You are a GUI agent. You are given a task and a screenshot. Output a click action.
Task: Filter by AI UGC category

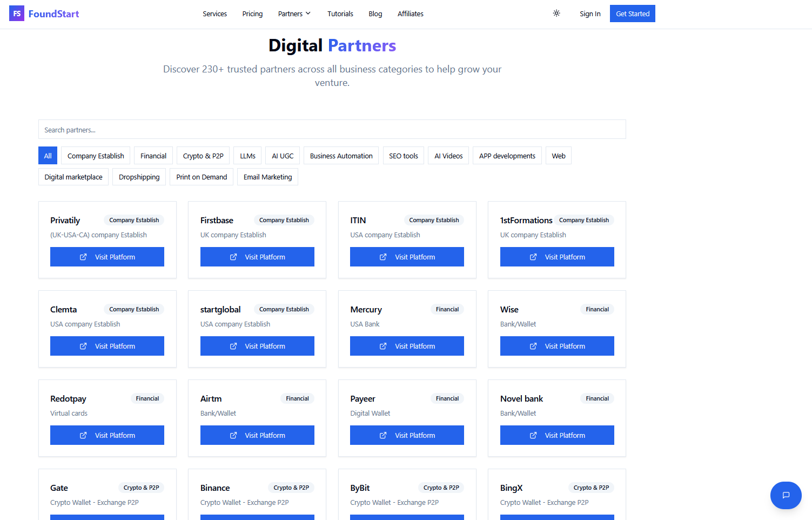[283, 156]
